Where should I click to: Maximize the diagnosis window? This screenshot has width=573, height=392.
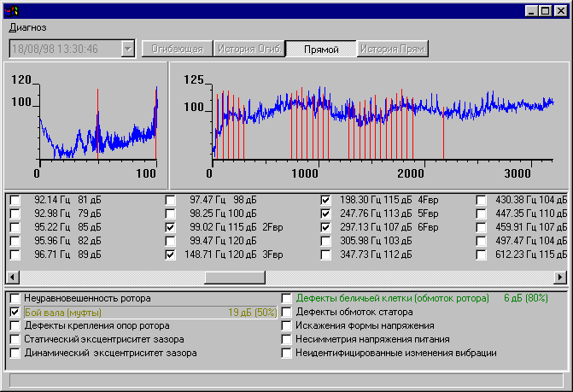545,11
